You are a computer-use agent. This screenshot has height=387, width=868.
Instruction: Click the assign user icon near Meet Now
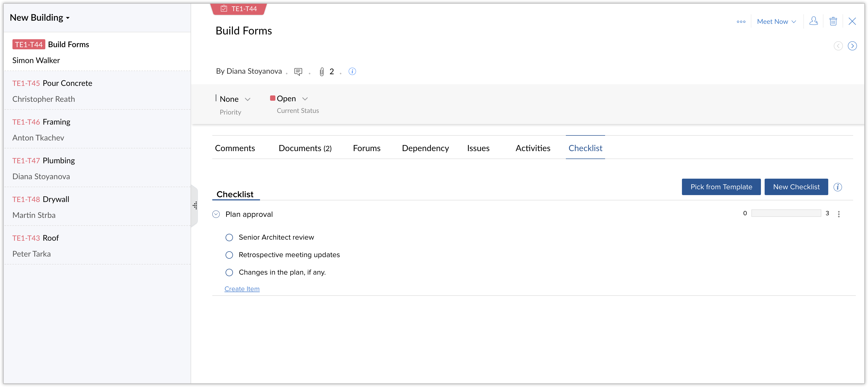pyautogui.click(x=814, y=21)
